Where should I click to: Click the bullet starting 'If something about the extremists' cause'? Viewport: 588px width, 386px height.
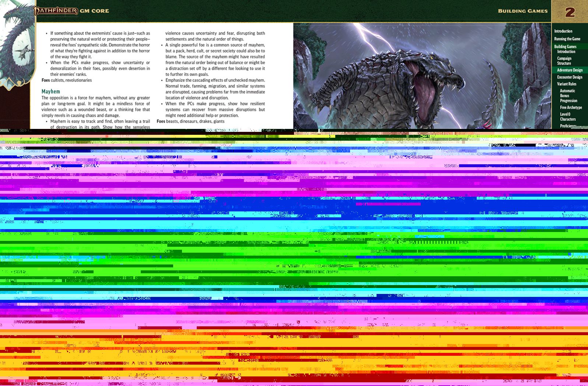pyautogui.click(x=98, y=45)
